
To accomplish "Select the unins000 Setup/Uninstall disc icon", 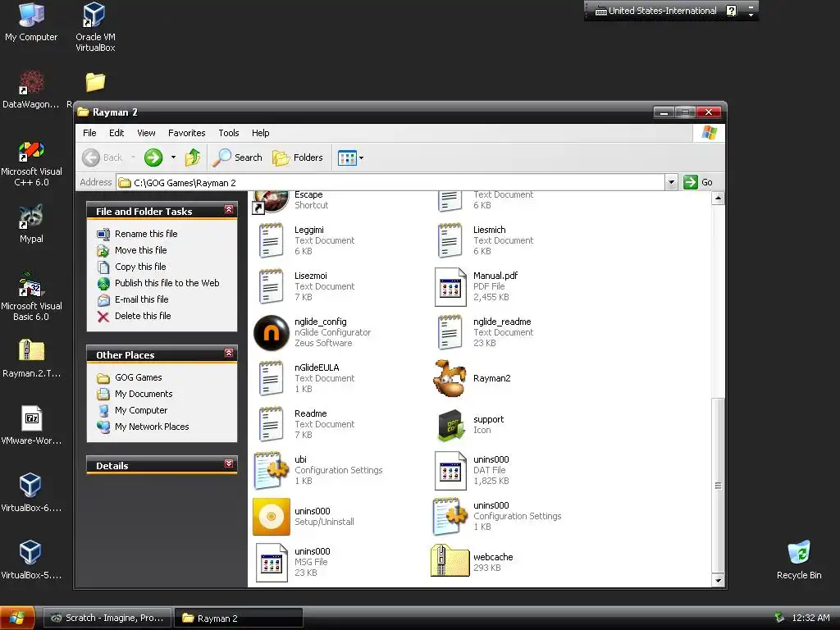I will click(x=271, y=517).
